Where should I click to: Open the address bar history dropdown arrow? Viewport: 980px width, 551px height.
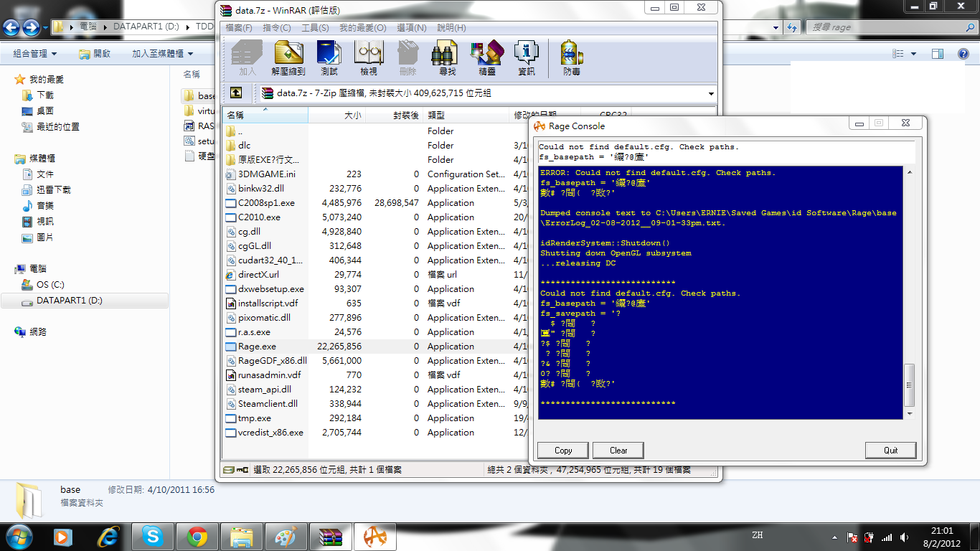coord(776,27)
